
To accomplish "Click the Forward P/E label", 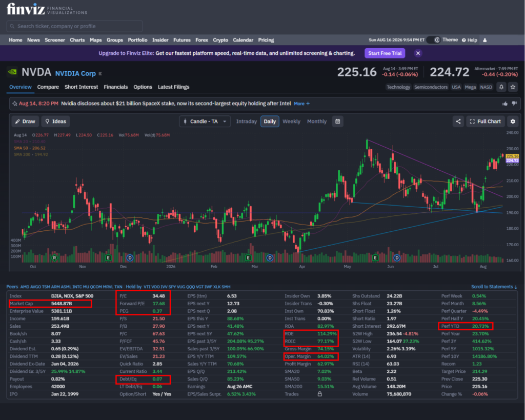I will (x=132, y=304).
